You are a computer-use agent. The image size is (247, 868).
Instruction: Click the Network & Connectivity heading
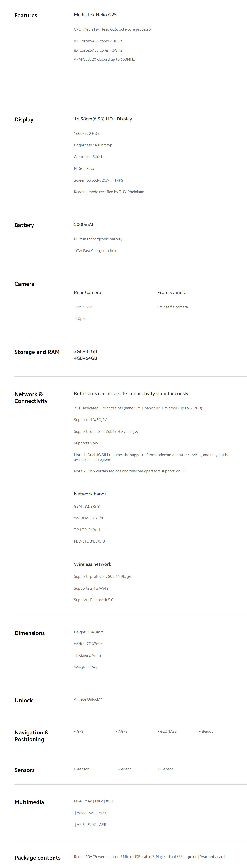tap(31, 398)
